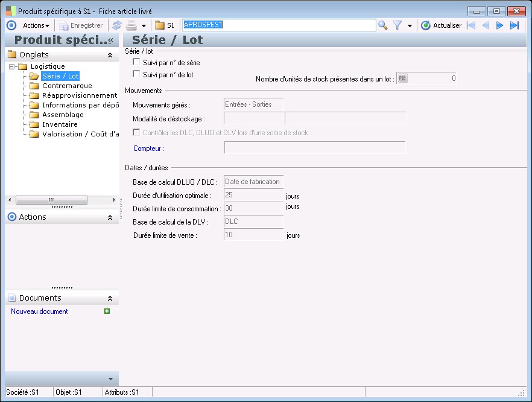
Task: Open Informations par dépôt item
Action: 80,105
